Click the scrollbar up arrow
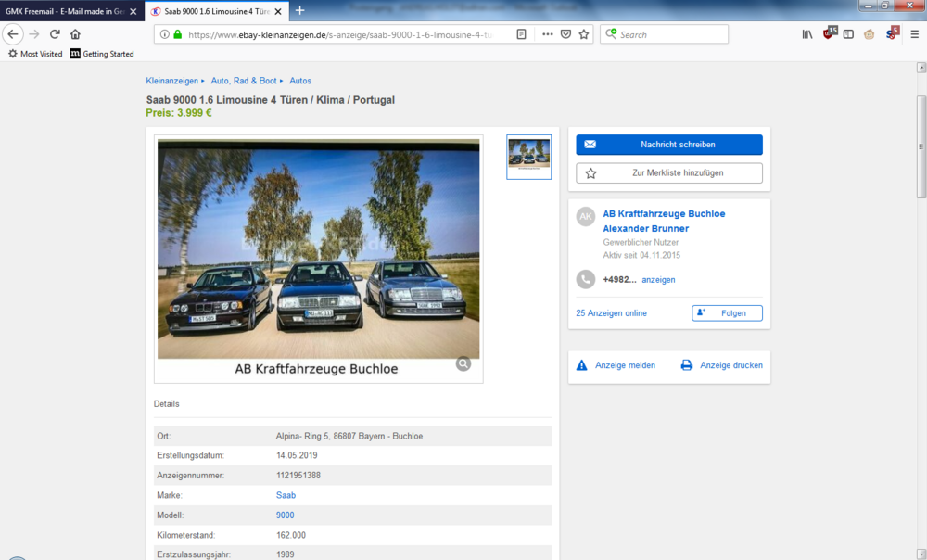 coord(921,68)
